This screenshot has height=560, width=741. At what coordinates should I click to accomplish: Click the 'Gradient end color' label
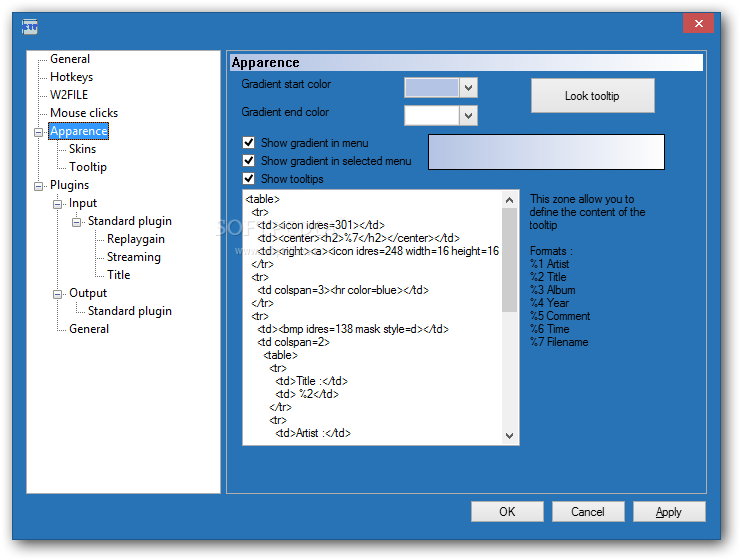tap(285, 112)
